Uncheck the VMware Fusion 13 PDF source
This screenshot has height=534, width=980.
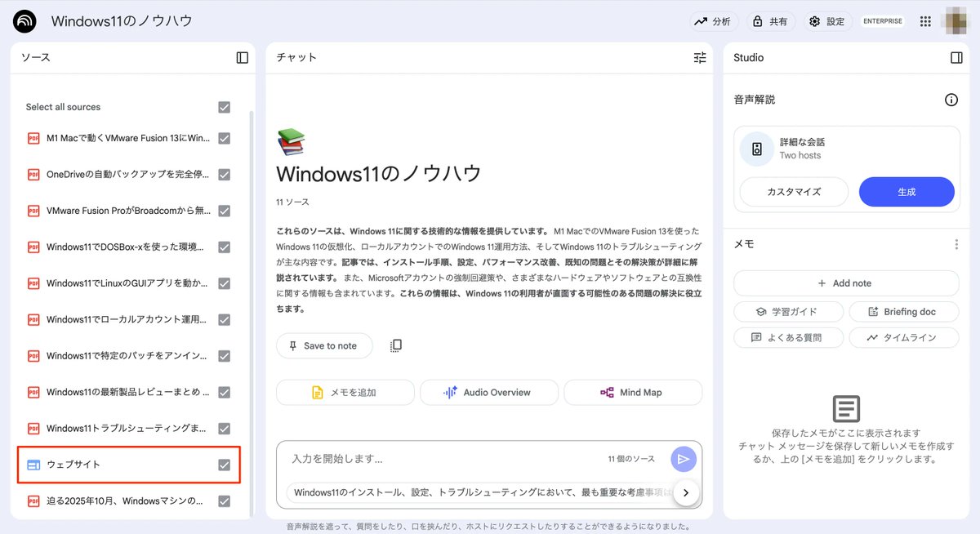point(223,138)
